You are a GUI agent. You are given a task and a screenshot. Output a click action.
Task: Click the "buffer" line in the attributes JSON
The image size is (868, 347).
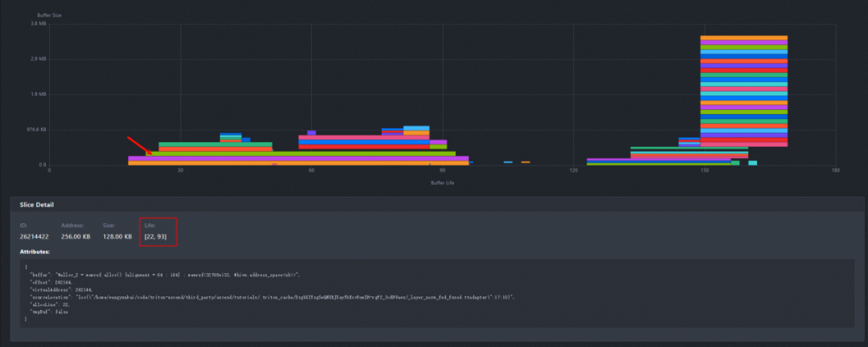coord(165,275)
